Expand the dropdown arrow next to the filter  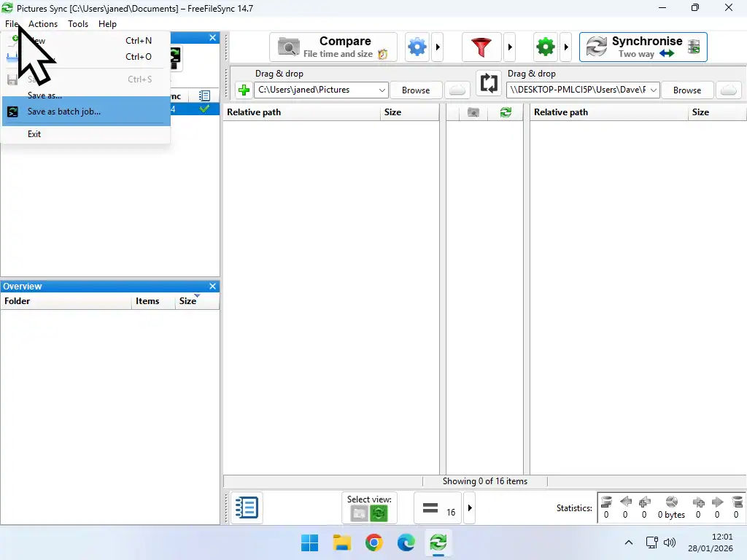tap(510, 46)
